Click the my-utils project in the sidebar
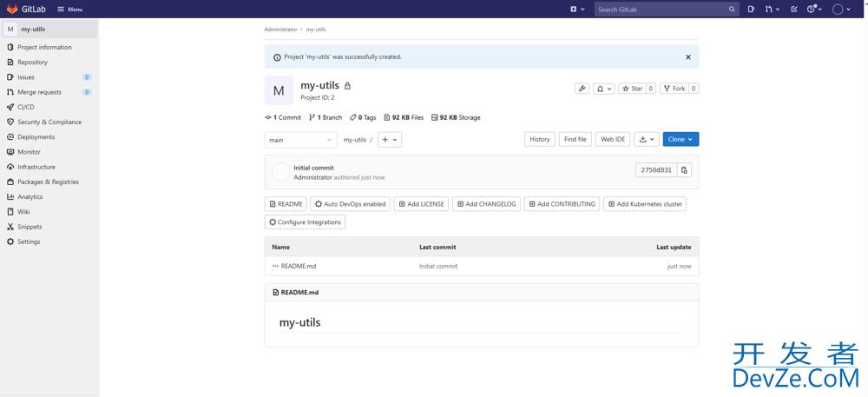 click(49, 29)
